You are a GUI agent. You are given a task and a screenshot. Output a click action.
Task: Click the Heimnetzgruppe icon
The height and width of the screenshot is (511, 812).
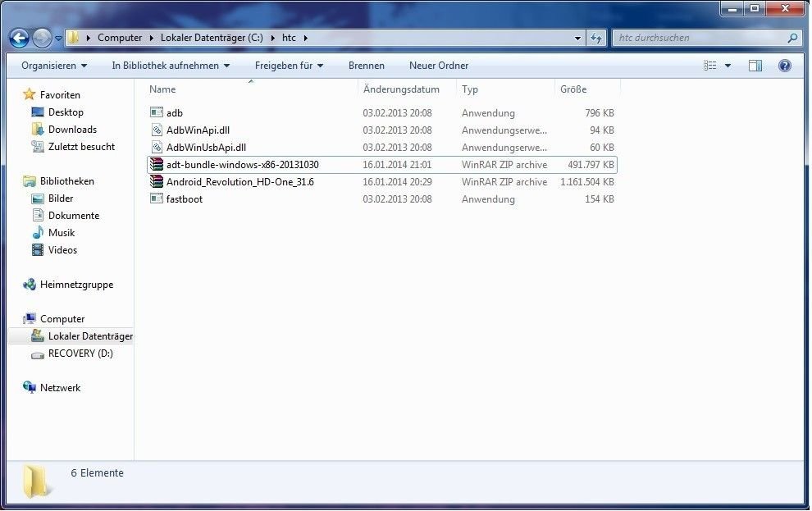[30, 285]
